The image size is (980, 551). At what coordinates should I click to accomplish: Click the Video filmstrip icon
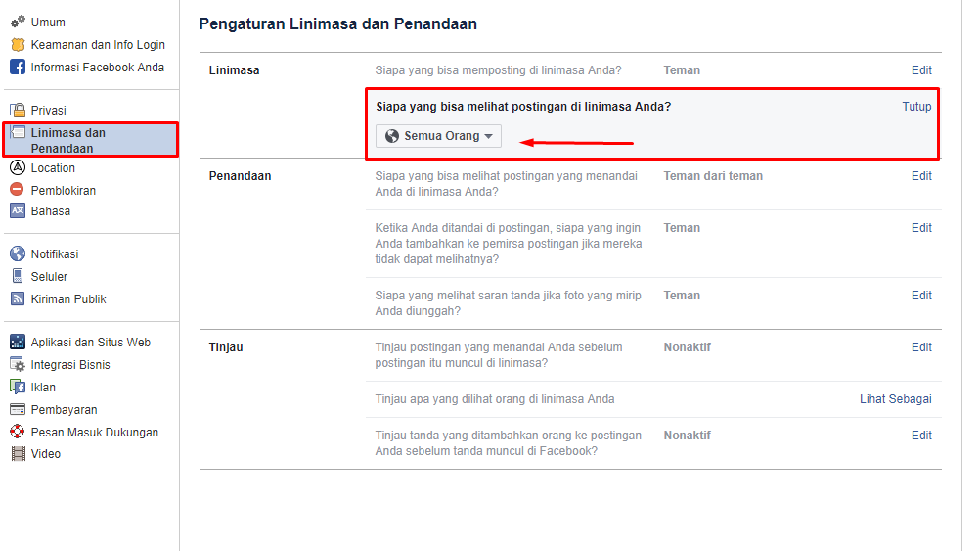(x=17, y=454)
